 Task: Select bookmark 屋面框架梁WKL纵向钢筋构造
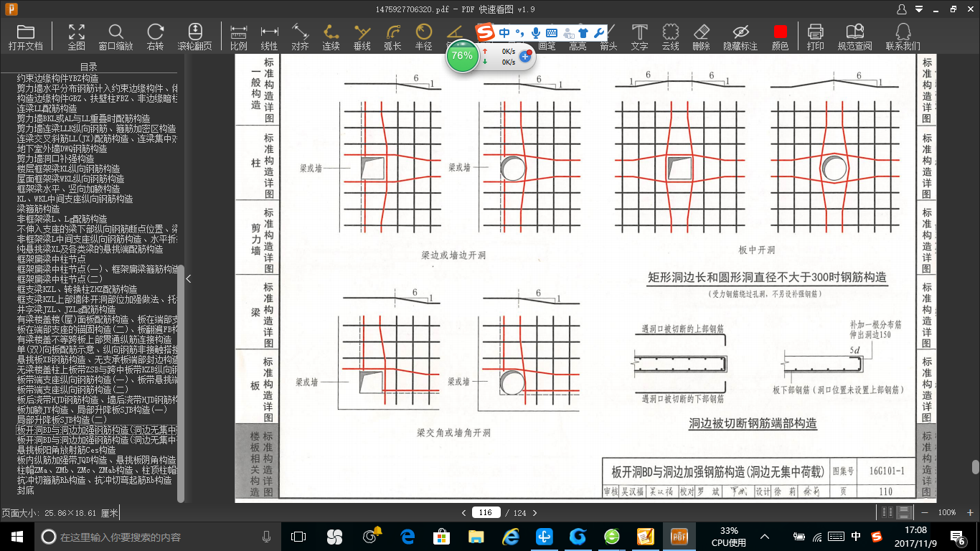coord(70,179)
